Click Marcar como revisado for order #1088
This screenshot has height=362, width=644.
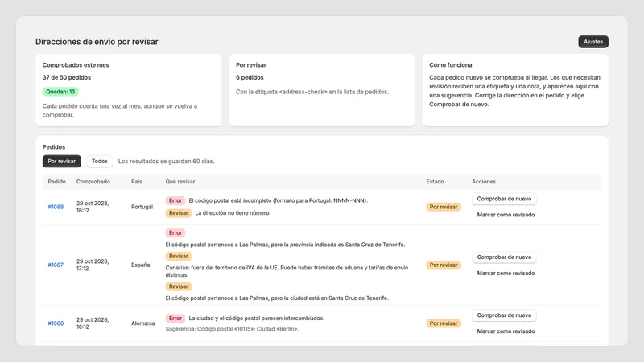tap(506, 215)
